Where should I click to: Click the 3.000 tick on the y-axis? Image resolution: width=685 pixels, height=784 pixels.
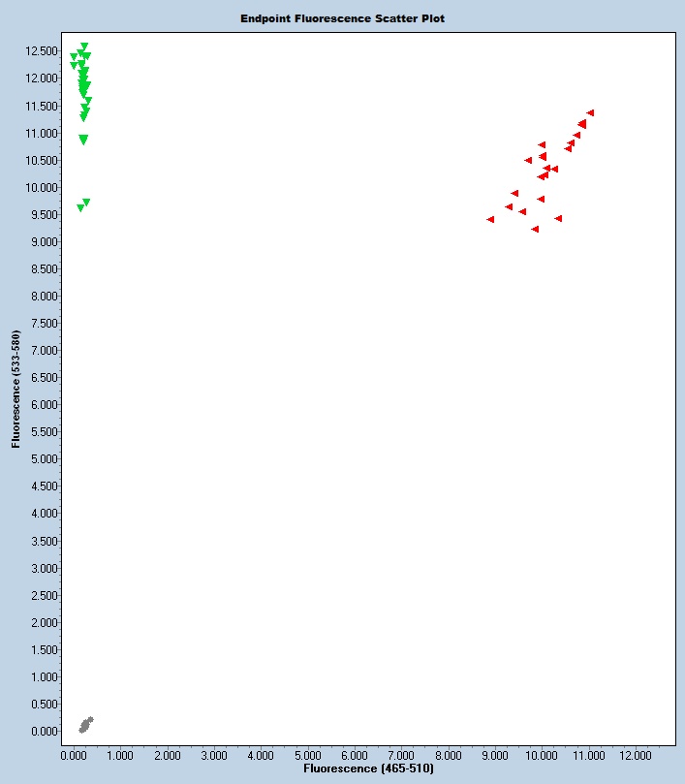pyautogui.click(x=43, y=568)
